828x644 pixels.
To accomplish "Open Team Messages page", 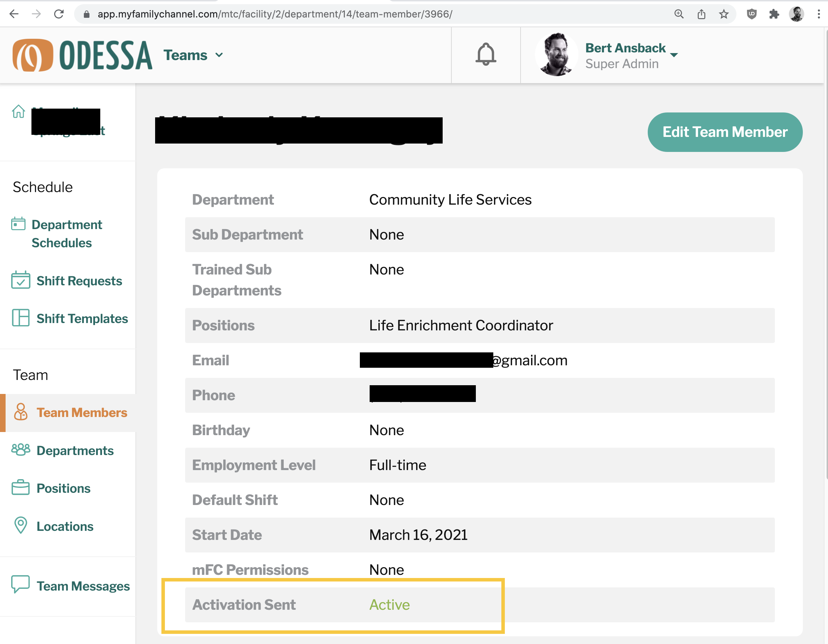I will coord(83,586).
